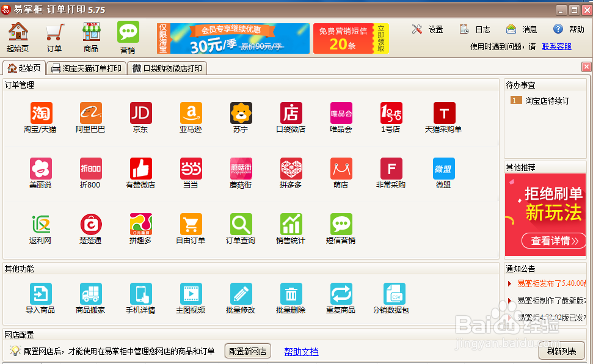The height and width of the screenshot is (364, 593).
Task: Click 查看详情 on the promo banner
Action: (x=554, y=241)
